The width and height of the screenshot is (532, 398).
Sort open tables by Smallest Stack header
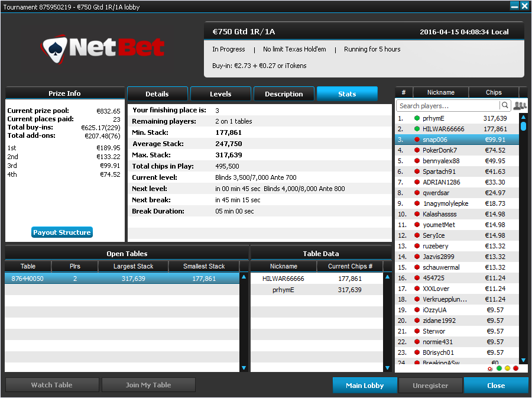click(x=204, y=266)
